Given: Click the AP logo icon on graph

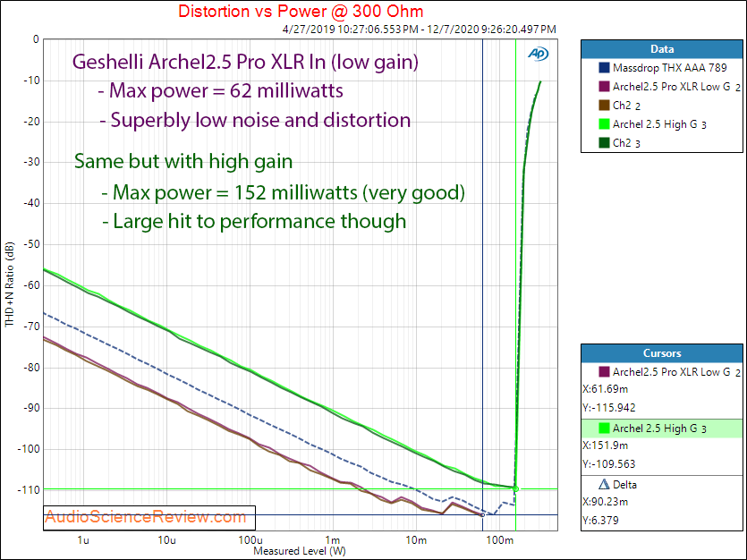Looking at the screenshot, I should [538, 54].
